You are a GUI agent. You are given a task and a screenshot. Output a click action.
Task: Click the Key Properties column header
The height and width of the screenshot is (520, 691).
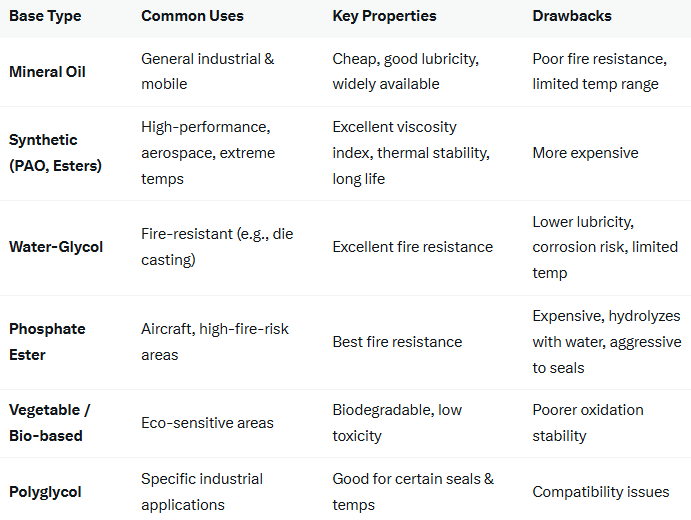[384, 16]
